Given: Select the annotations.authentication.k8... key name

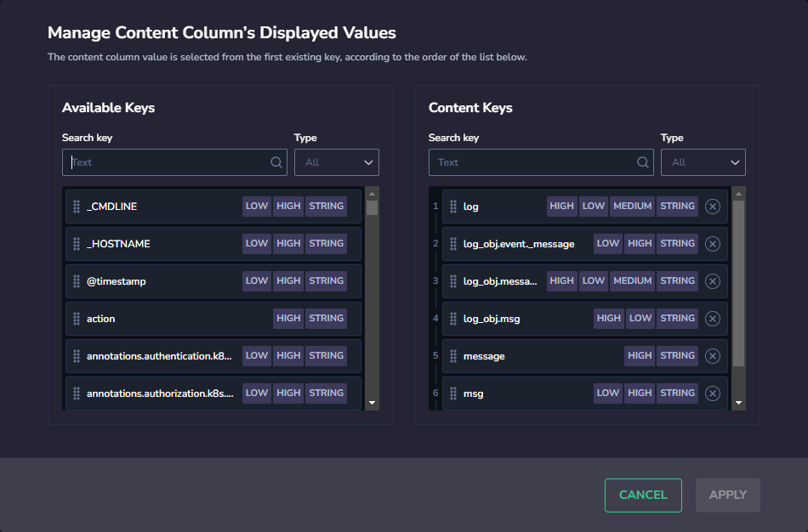Looking at the screenshot, I should [x=159, y=356].
